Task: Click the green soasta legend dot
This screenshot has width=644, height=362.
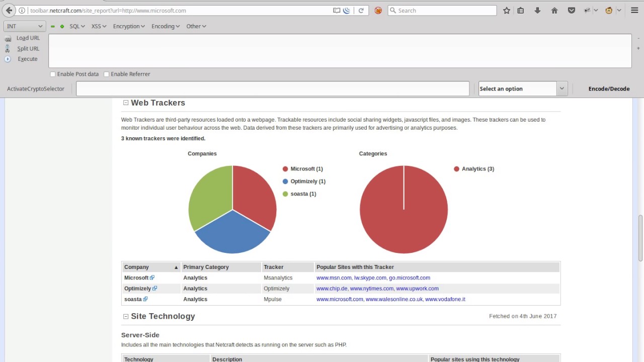Action: tap(285, 194)
